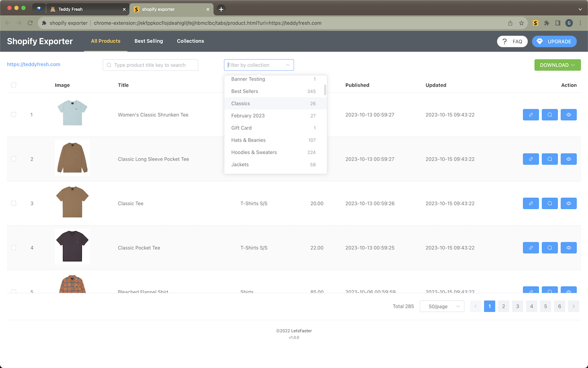This screenshot has width=588, height=368.
Task: Copy link icon for Classic Pocket Tee
Action: pyautogui.click(x=531, y=247)
